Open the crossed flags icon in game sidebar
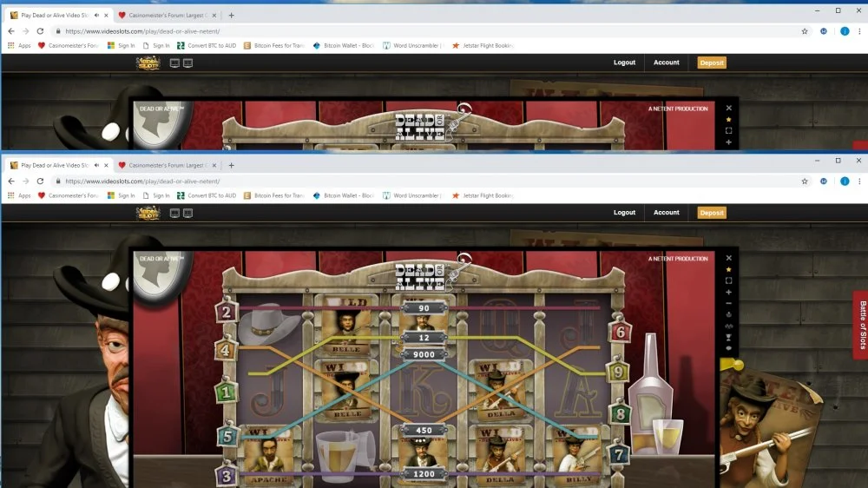Viewport: 868px width, 488px height. (728, 326)
